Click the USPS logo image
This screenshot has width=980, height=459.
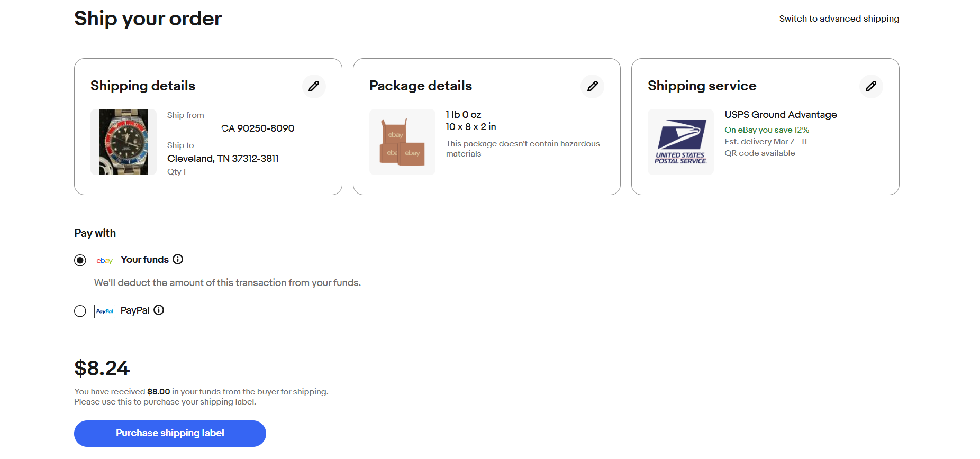click(x=680, y=142)
